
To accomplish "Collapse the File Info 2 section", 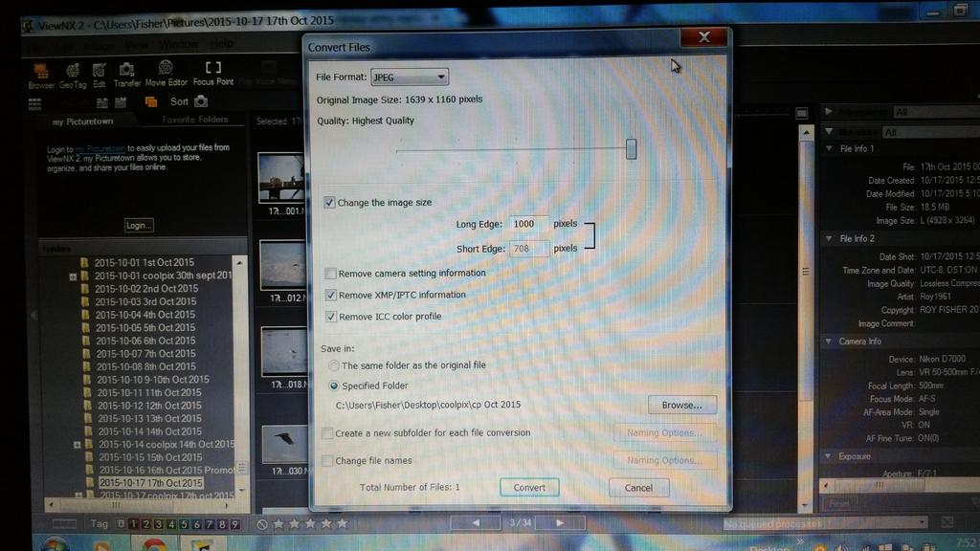I will (x=830, y=238).
